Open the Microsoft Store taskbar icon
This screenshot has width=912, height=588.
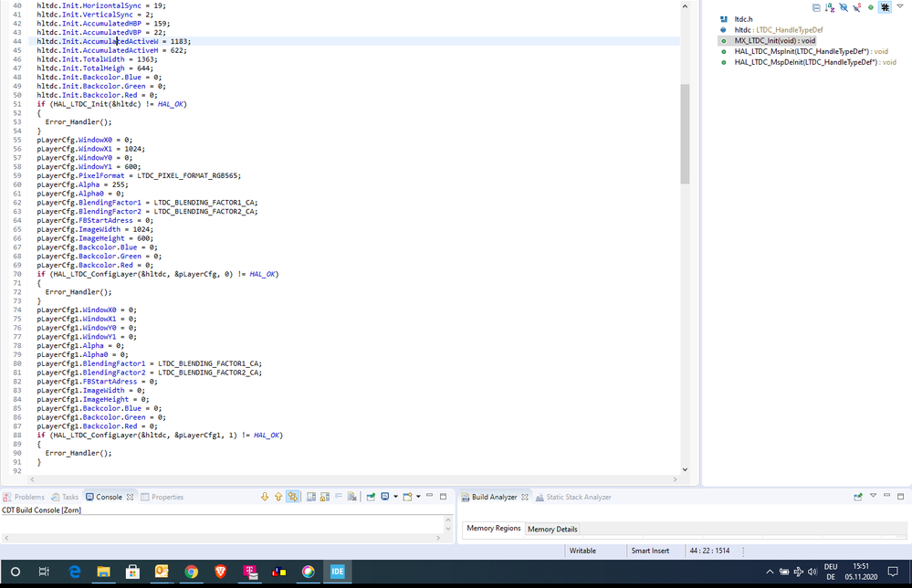(x=132, y=572)
